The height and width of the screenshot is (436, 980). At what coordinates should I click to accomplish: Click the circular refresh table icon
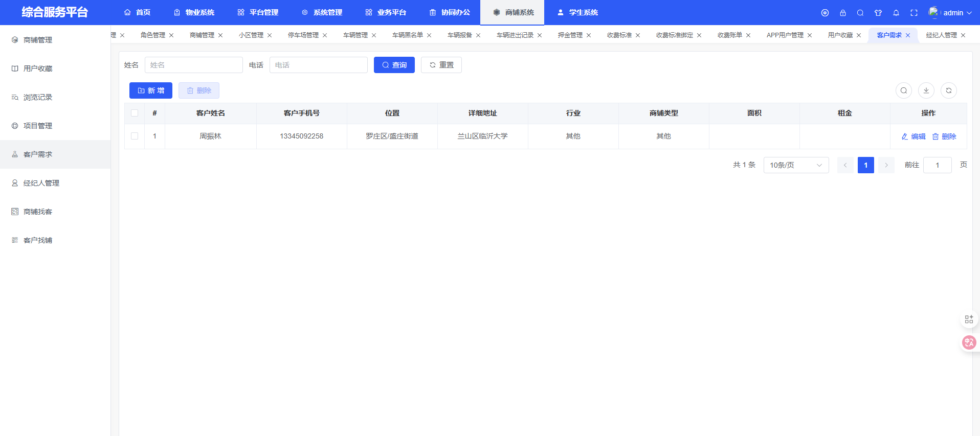(948, 90)
